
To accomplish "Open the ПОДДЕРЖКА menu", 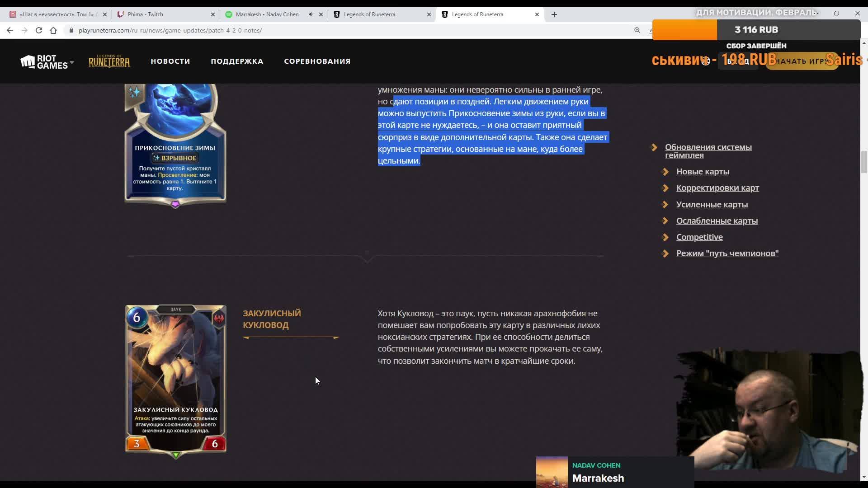I will [x=237, y=61].
